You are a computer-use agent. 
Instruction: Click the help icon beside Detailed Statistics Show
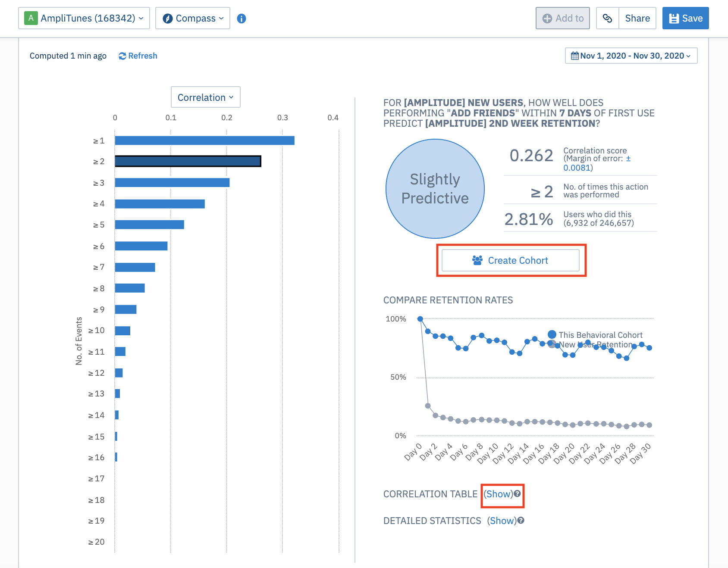pyautogui.click(x=521, y=521)
